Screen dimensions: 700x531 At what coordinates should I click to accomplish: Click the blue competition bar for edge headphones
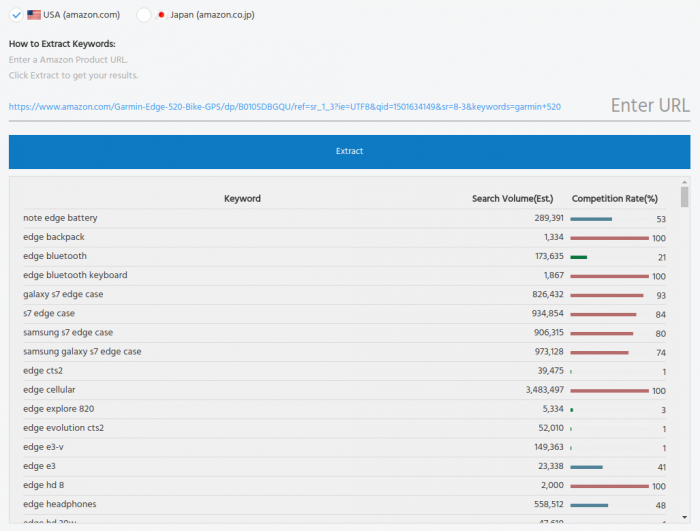pyautogui.click(x=589, y=505)
